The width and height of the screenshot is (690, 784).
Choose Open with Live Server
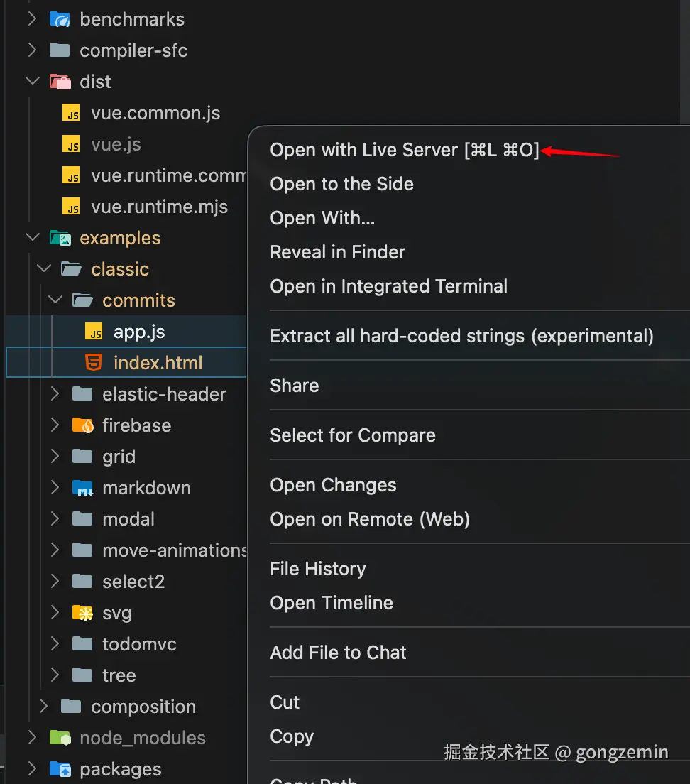(x=405, y=150)
